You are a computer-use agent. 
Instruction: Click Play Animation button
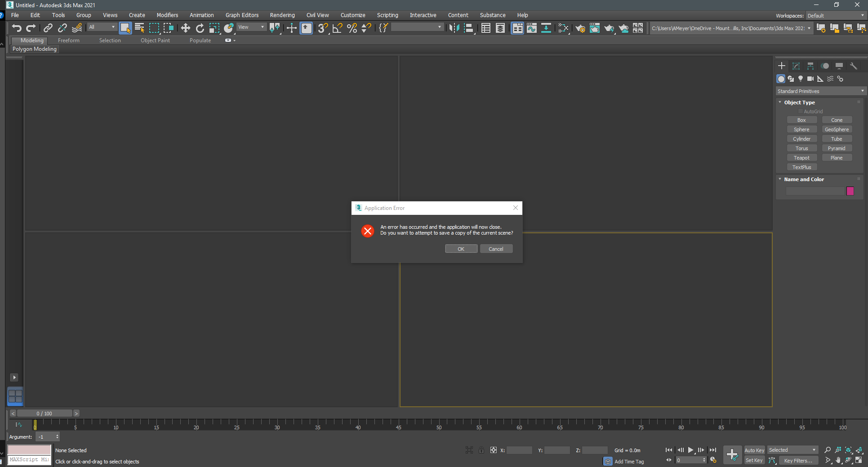pyautogui.click(x=691, y=450)
